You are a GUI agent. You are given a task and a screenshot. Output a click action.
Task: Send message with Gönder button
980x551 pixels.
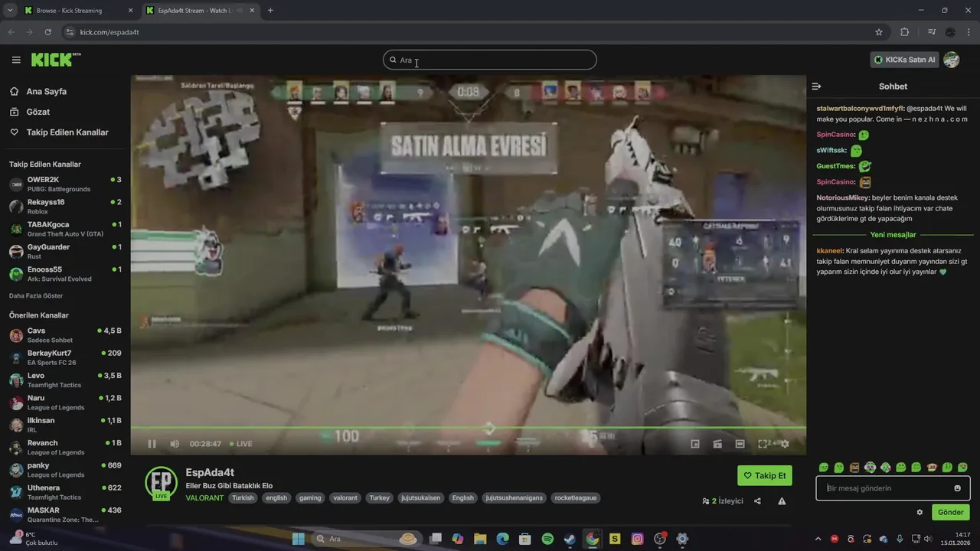[950, 512]
